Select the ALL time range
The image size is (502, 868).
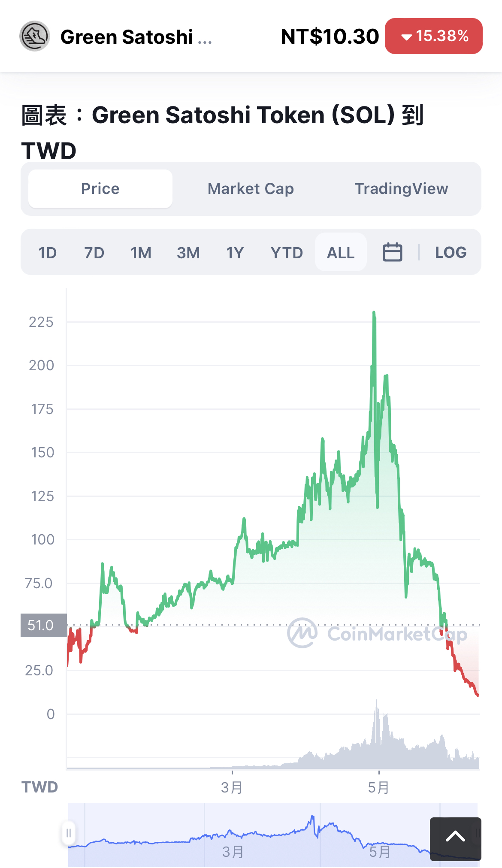click(341, 253)
